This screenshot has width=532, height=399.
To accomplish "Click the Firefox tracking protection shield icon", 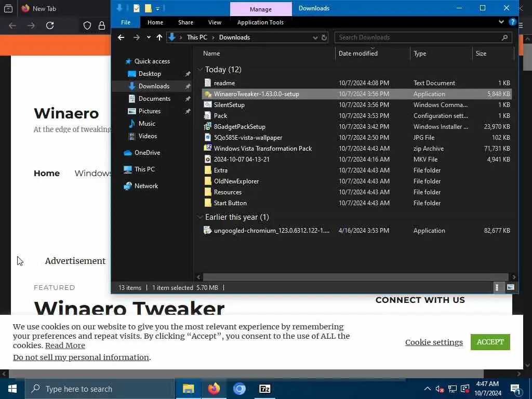I will pyautogui.click(x=87, y=25).
